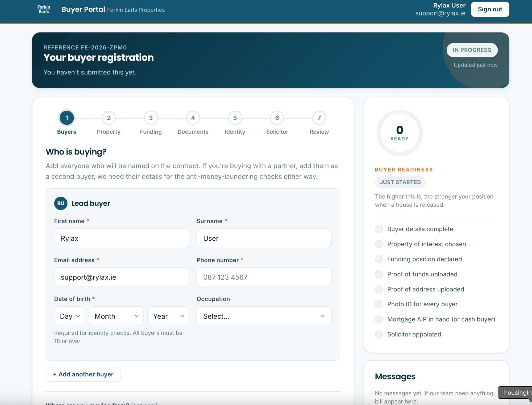Viewport: 532px width, 405px height.
Task: Open the Month dropdown
Action: point(116,316)
